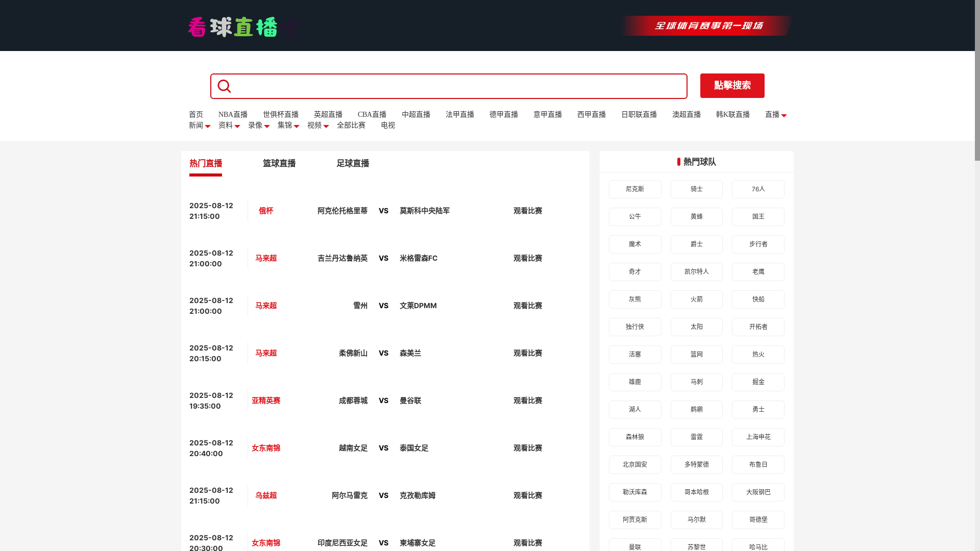The image size is (980, 551).
Task: Open CBA直播 navigation item
Action: click(x=372, y=115)
